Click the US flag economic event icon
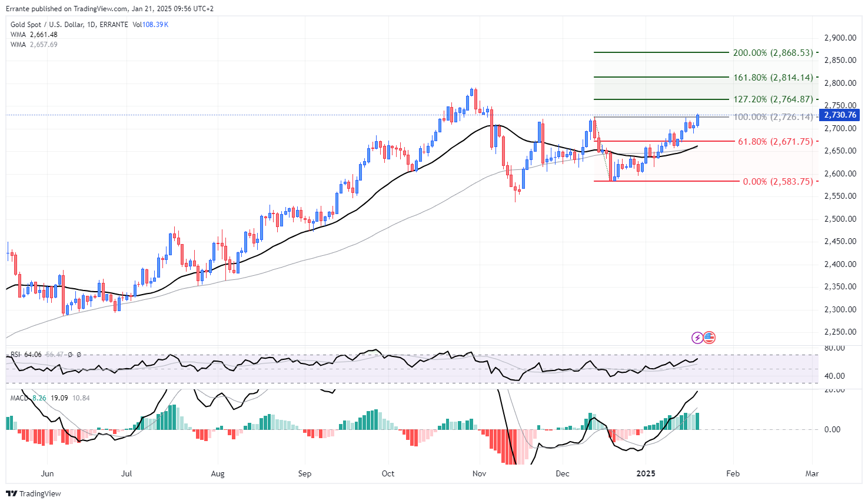 point(709,338)
